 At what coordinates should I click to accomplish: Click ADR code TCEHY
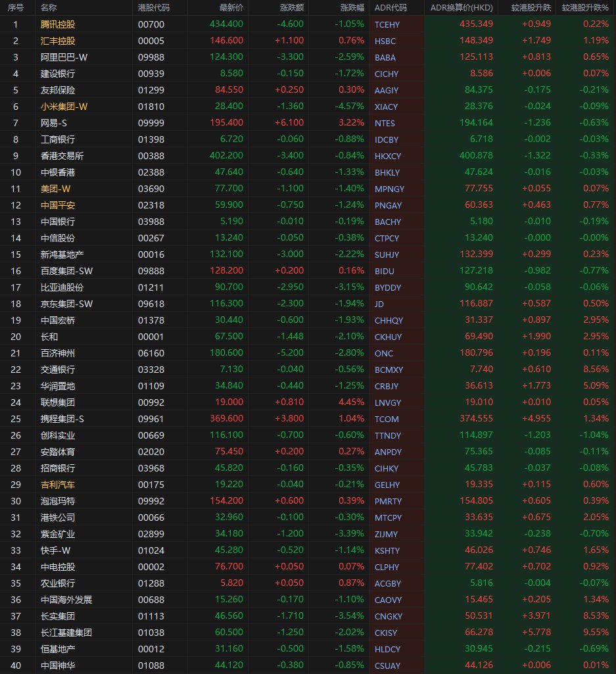pyautogui.click(x=387, y=24)
